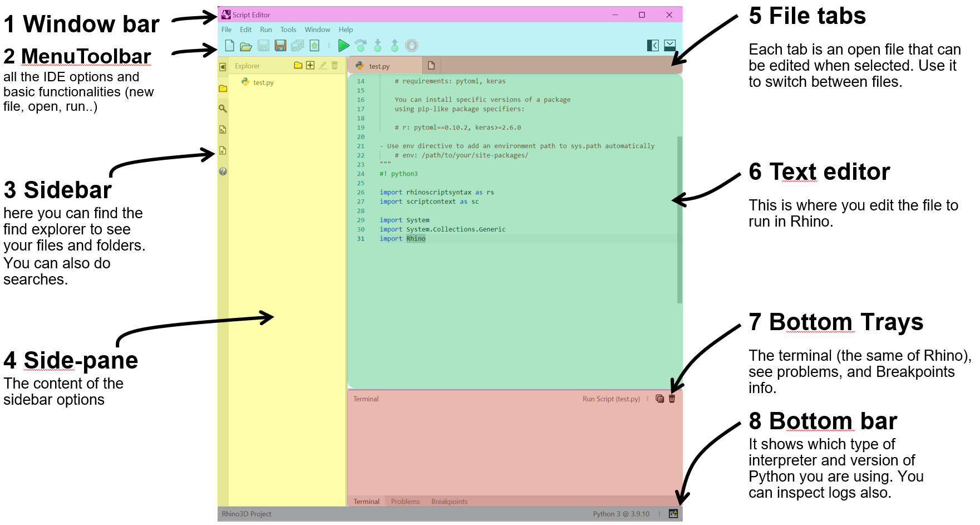The image size is (980, 525).
Task: Click the plus icon in the Explorer header
Action: tap(310, 66)
